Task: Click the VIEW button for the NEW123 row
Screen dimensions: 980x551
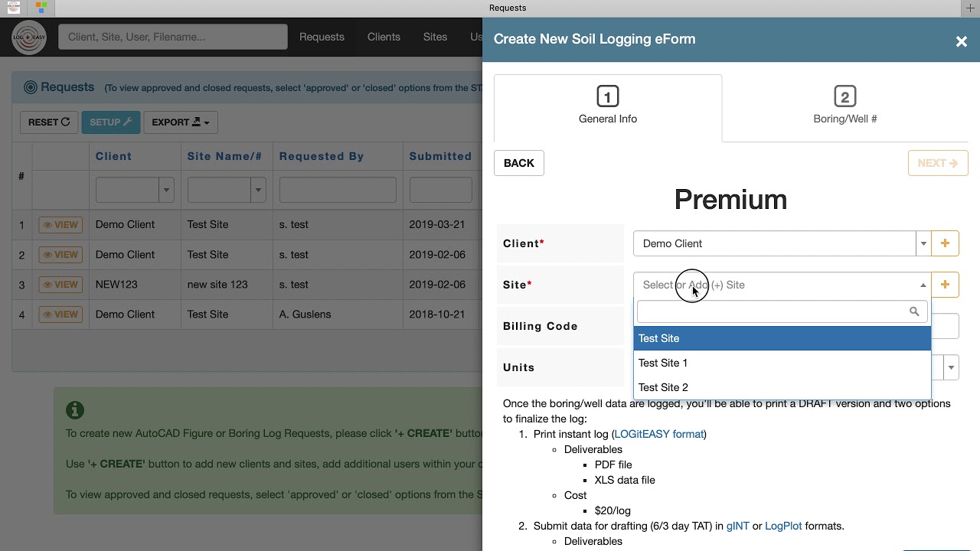Action: 60,285
